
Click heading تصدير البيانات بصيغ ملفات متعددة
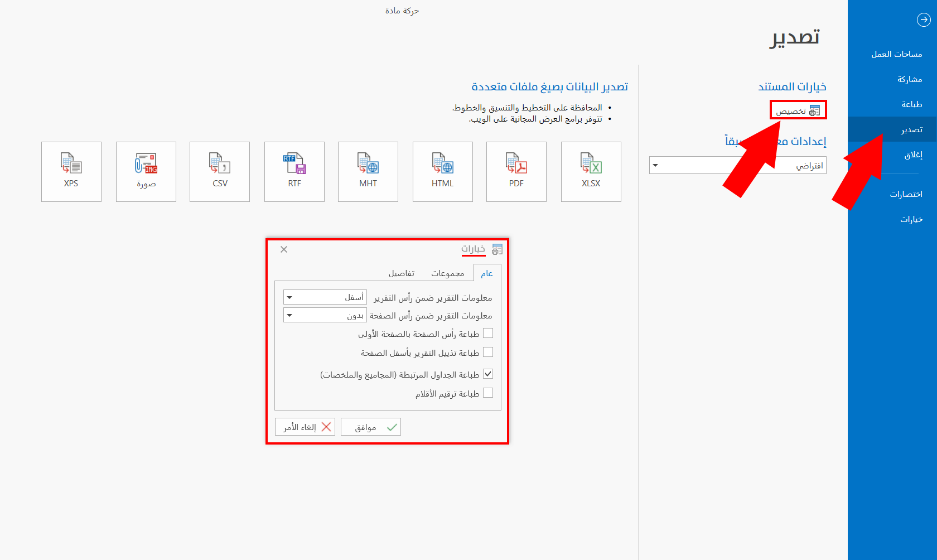pos(550,86)
